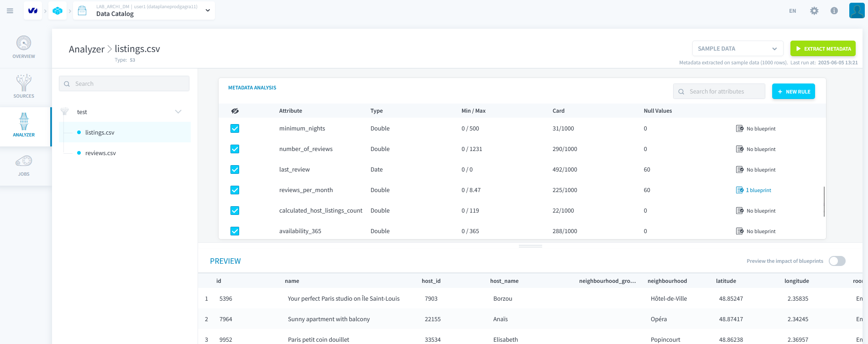Uncheck the minimum_nights attribute checkbox
This screenshot has width=868, height=344.
[235, 129]
